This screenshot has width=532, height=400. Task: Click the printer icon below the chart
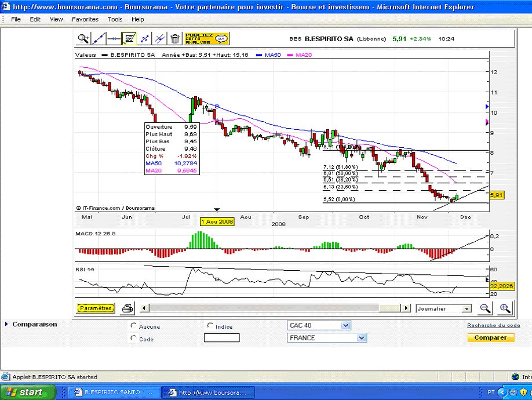(127, 308)
